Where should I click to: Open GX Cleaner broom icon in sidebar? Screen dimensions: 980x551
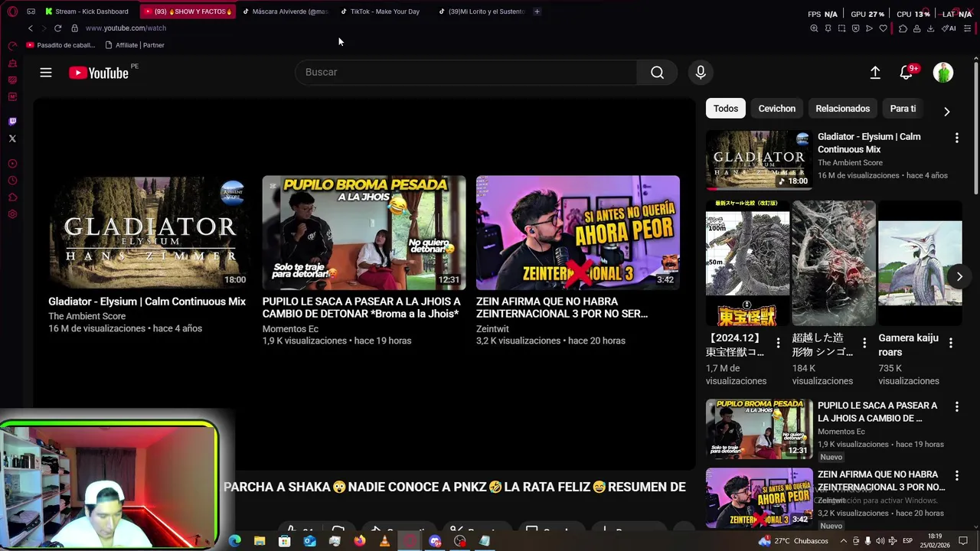point(12,63)
